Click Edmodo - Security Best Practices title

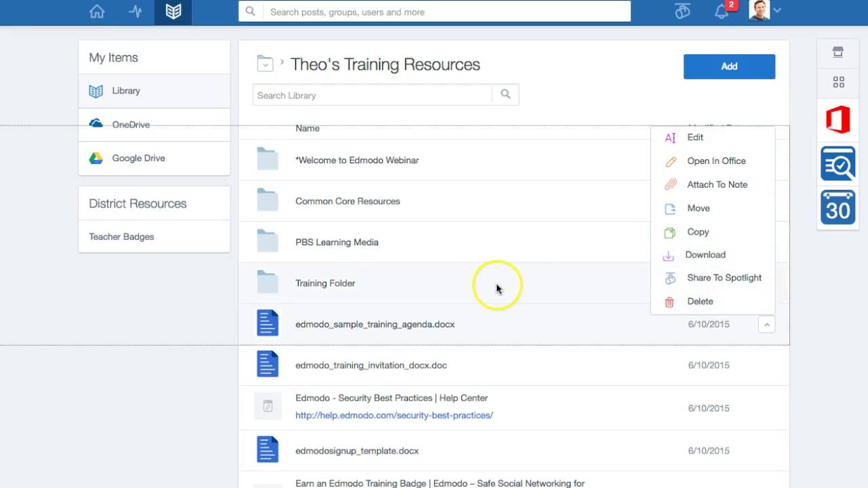pyautogui.click(x=391, y=398)
